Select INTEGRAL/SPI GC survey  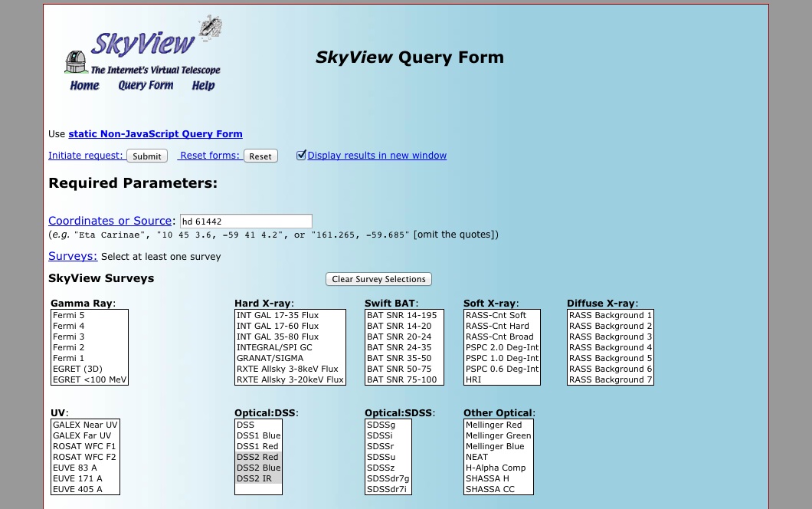tap(290, 347)
